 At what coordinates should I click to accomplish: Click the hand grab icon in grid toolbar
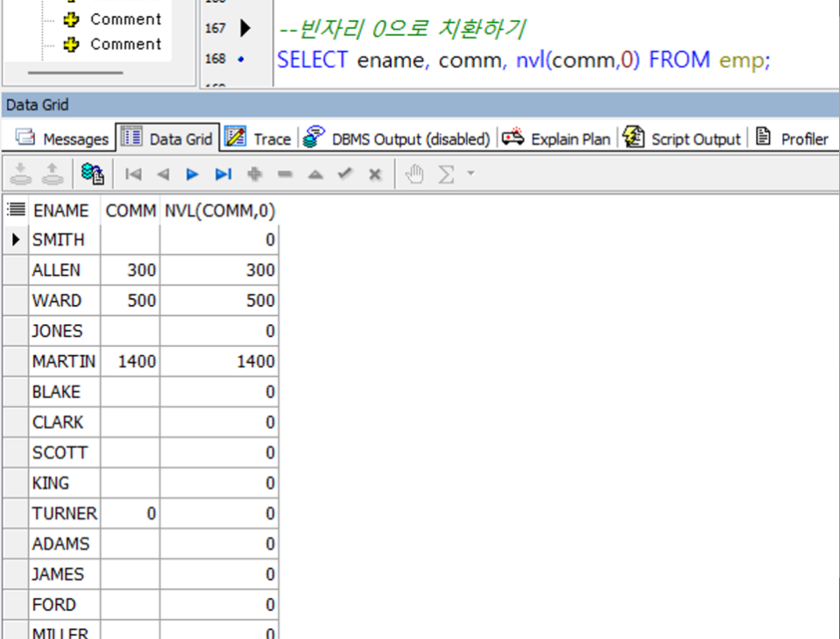[414, 174]
